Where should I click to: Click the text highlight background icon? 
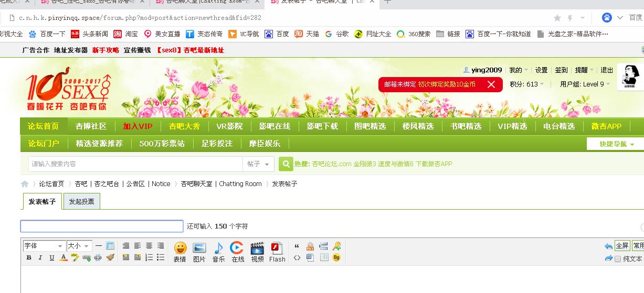75,257
